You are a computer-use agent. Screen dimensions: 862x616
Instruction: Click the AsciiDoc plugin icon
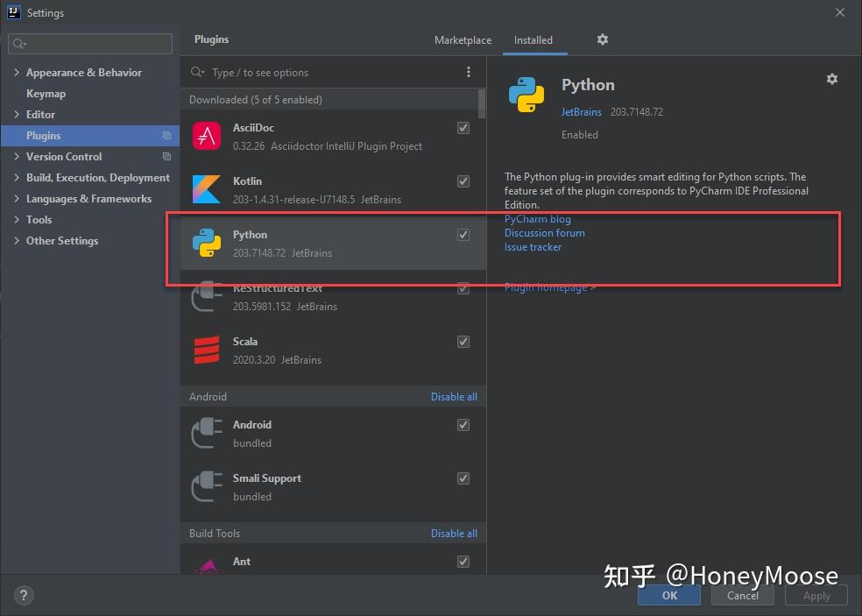pyautogui.click(x=206, y=136)
